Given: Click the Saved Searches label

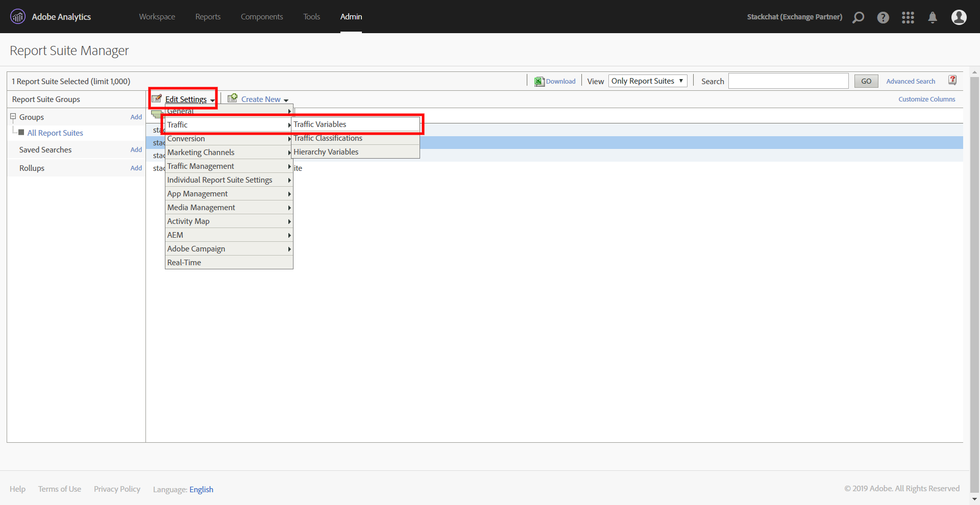Looking at the screenshot, I should 45,150.
